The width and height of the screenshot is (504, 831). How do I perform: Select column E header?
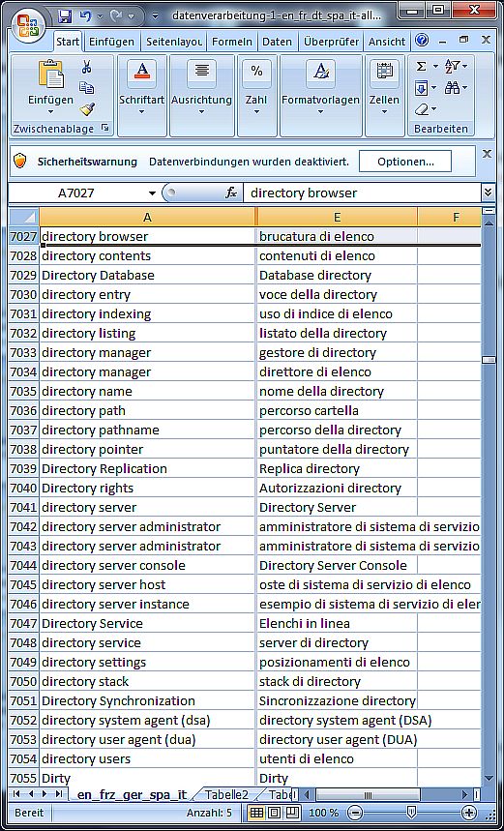tap(337, 217)
